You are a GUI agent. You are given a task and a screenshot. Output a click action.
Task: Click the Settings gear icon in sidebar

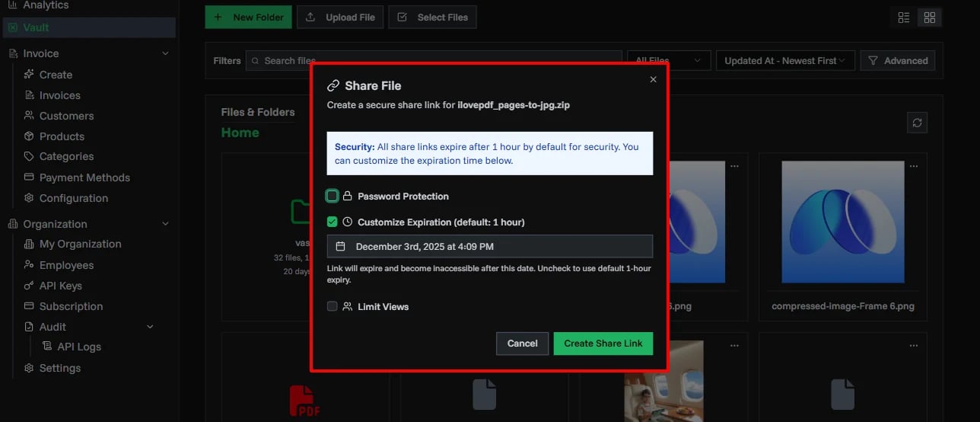click(29, 368)
